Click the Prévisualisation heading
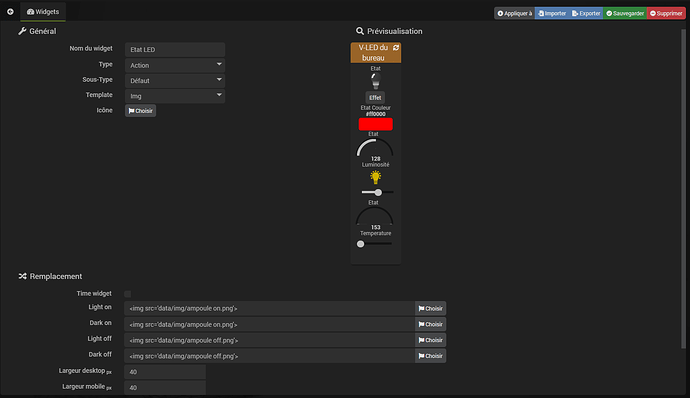Screen dimensions: 690x398 [389, 31]
